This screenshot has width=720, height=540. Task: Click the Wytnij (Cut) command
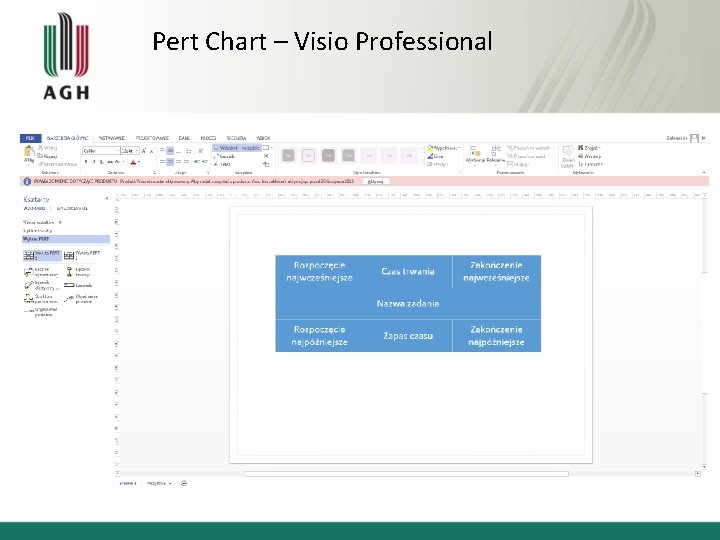(x=48, y=148)
